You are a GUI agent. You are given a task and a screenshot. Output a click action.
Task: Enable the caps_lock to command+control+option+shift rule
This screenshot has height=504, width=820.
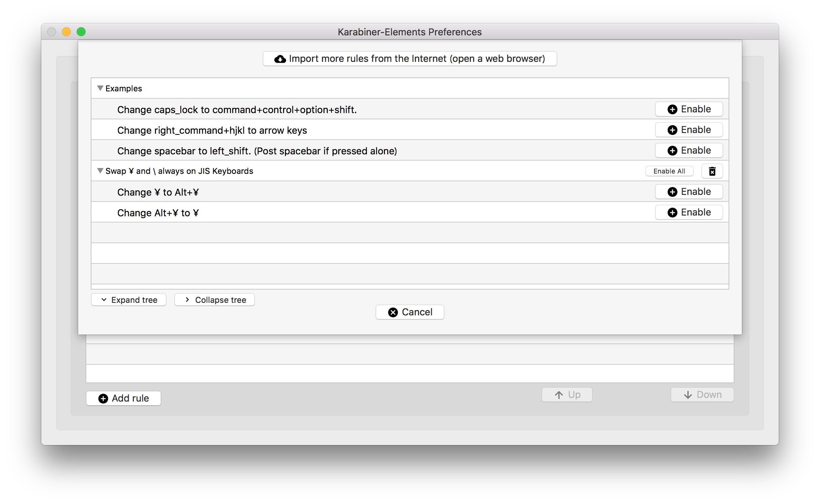688,109
